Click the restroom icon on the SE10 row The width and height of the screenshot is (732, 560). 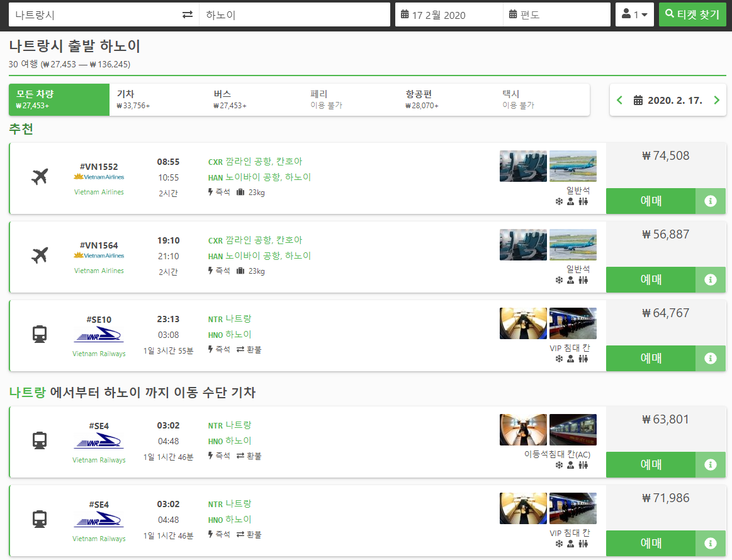(x=583, y=359)
